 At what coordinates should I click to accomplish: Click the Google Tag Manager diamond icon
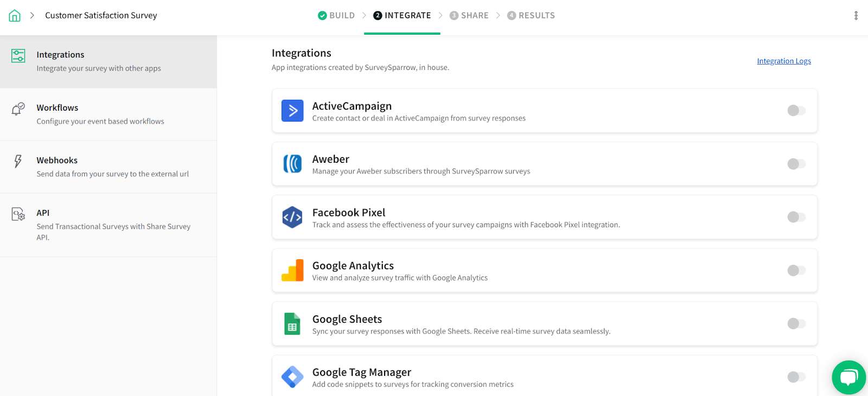[x=292, y=377]
